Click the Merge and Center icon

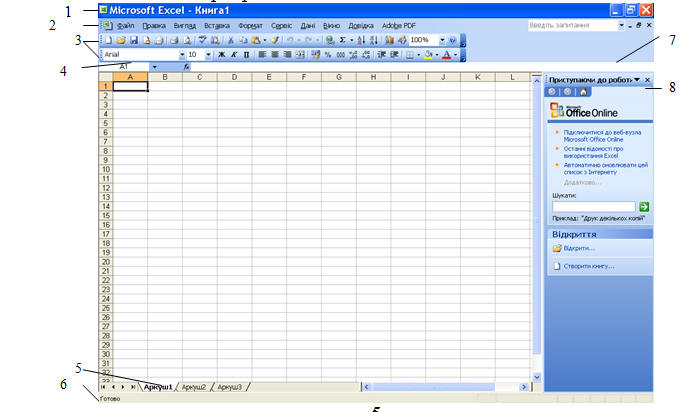pos(300,54)
